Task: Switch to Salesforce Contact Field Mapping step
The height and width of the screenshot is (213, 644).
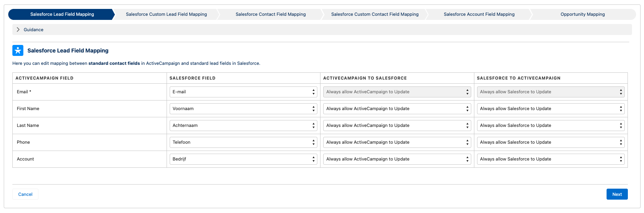Action: point(271,14)
